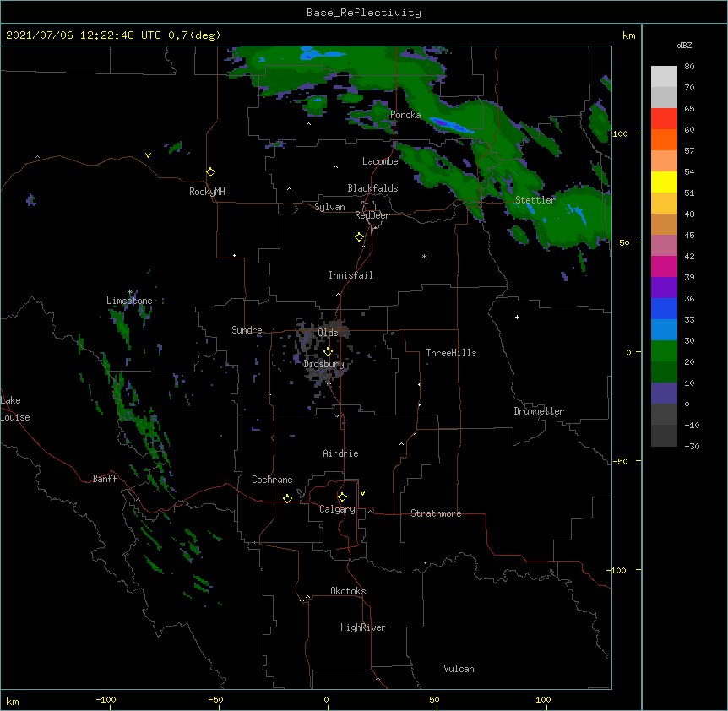The image size is (728, 711).
Task: Click the asterisk marker above Limestone
Action: point(130,292)
